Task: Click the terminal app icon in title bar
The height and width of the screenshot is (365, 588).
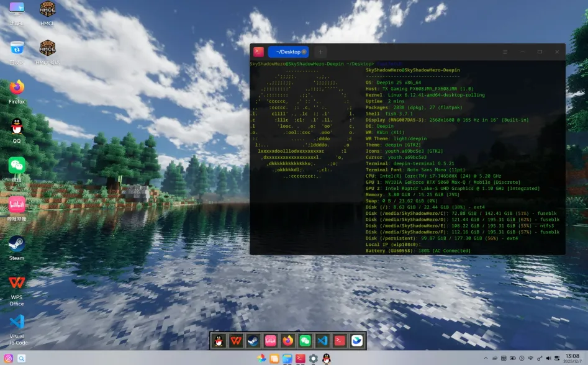Action: pos(258,52)
